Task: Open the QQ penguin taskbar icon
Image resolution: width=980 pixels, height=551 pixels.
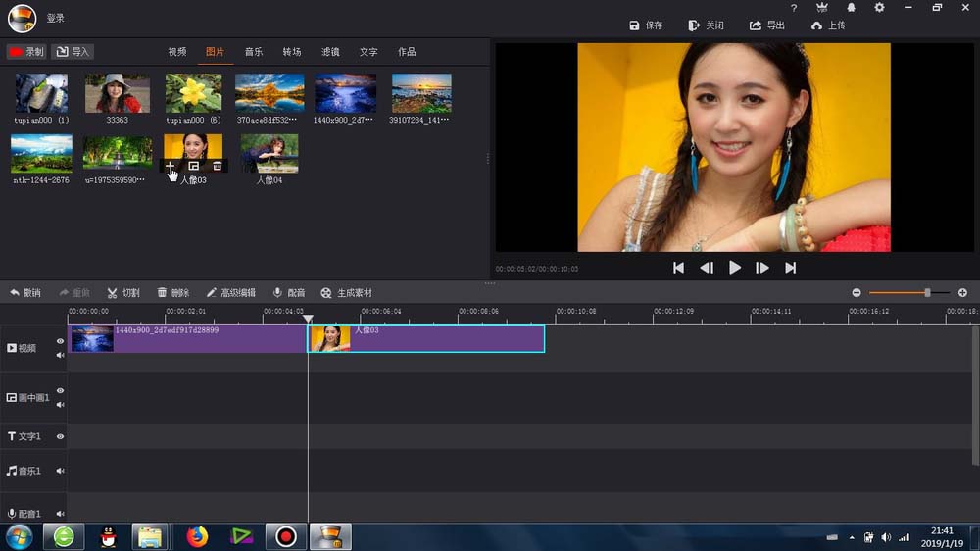Action: (109, 536)
